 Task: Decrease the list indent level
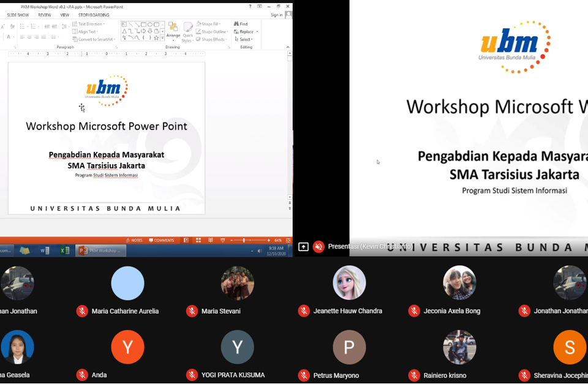tap(47, 26)
